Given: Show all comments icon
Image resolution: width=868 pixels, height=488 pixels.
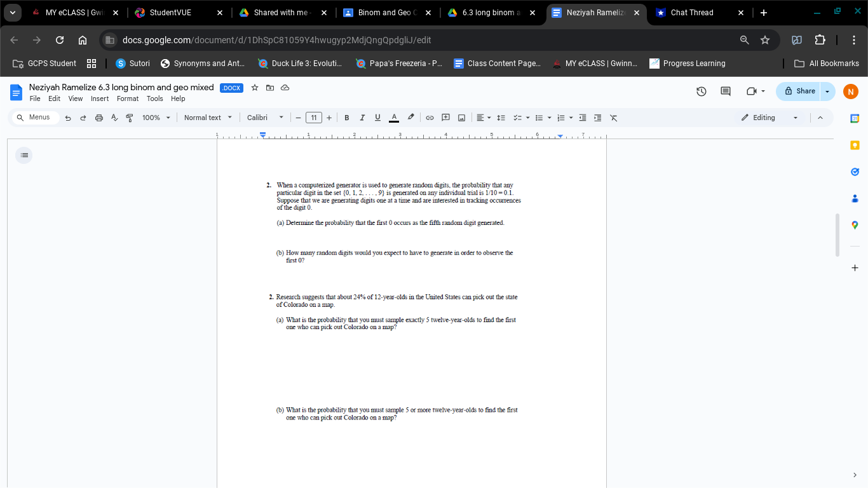Looking at the screenshot, I should pos(726,91).
